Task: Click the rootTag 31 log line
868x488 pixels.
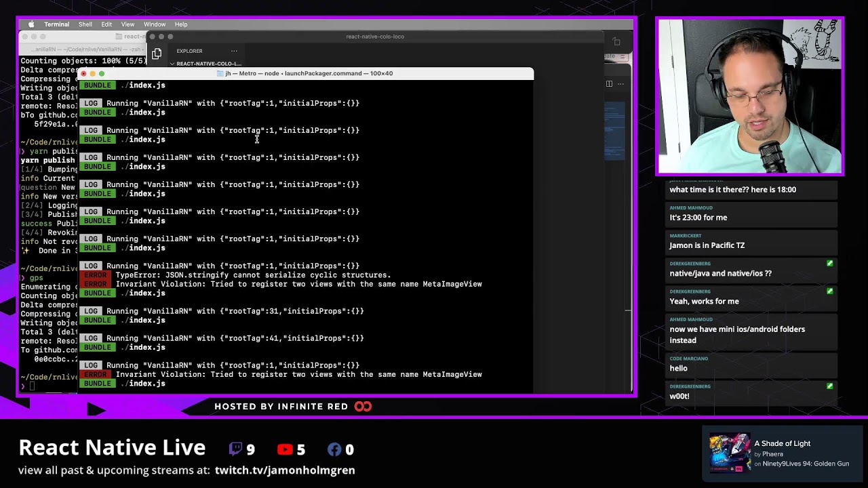Action: tap(222, 311)
